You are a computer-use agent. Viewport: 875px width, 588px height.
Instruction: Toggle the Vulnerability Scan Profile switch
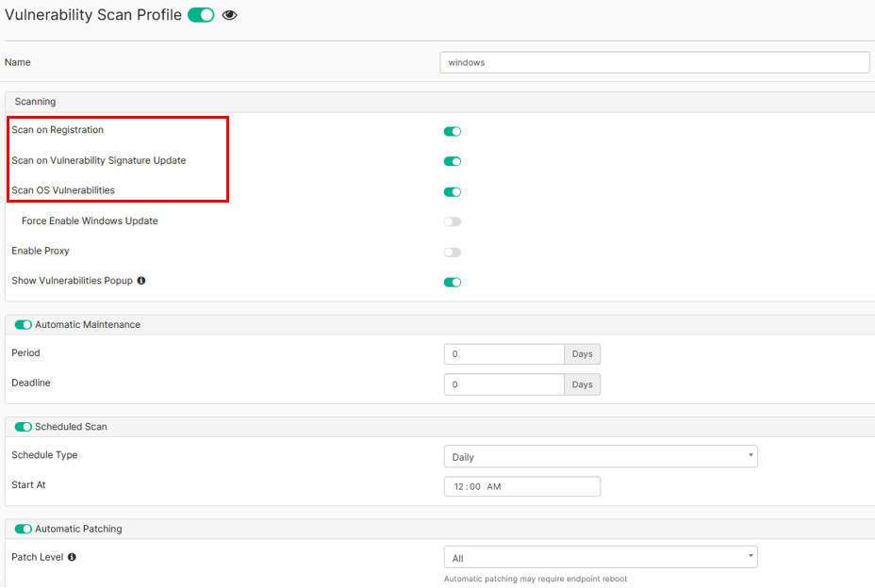(201, 15)
